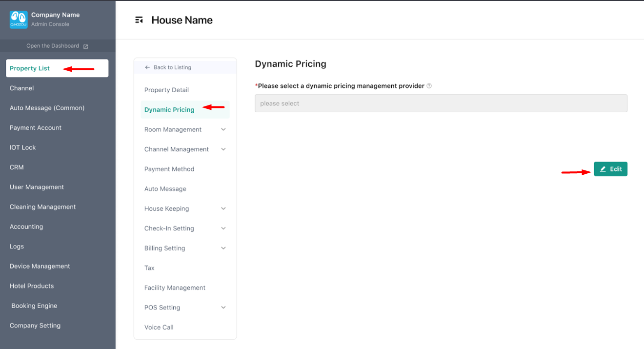Viewport: 644px width, 349px height.
Task: Click the help icon next to provider label
Action: [x=429, y=86]
